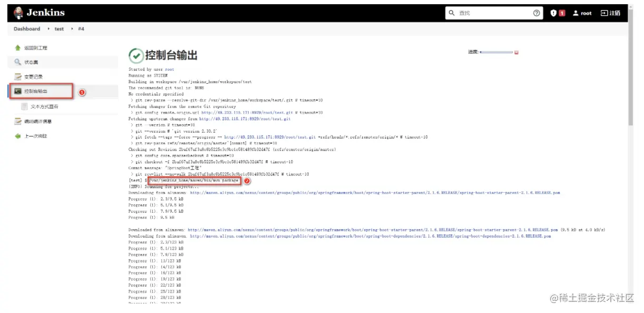Click the green checkmark build status icon

[x=135, y=55]
